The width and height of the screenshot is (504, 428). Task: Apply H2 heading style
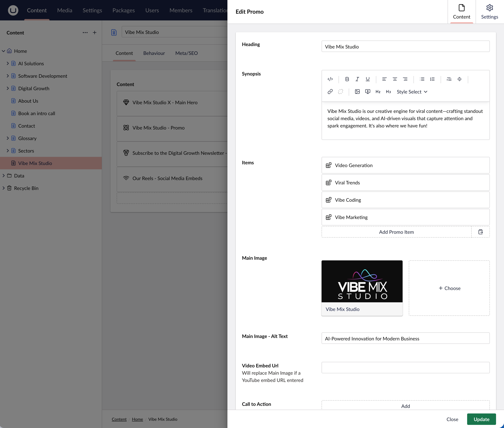pyautogui.click(x=378, y=92)
